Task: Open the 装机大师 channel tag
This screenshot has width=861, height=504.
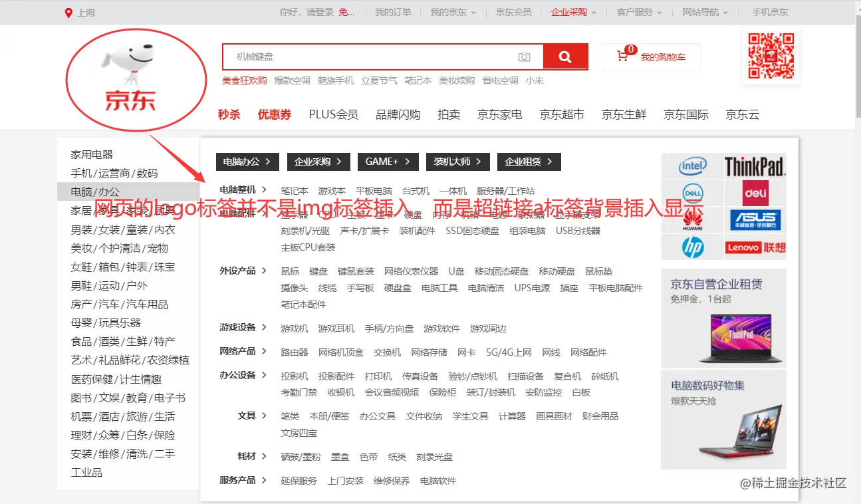Action: click(458, 162)
